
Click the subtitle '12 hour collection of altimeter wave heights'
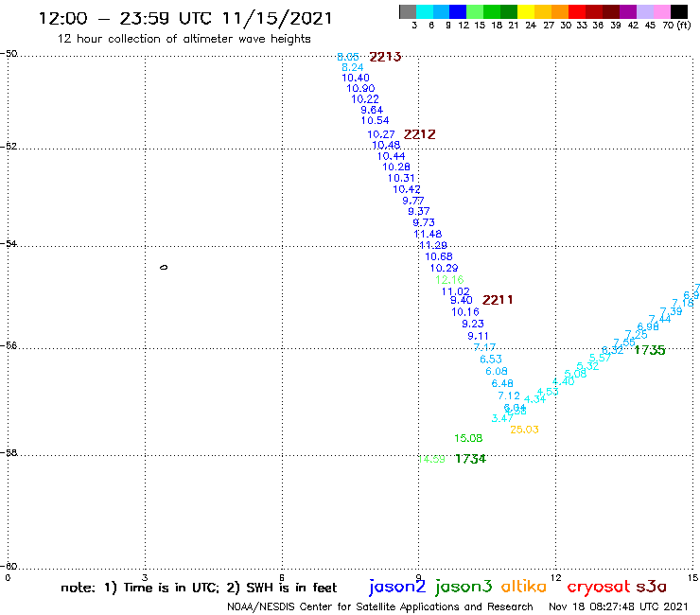[x=184, y=39]
